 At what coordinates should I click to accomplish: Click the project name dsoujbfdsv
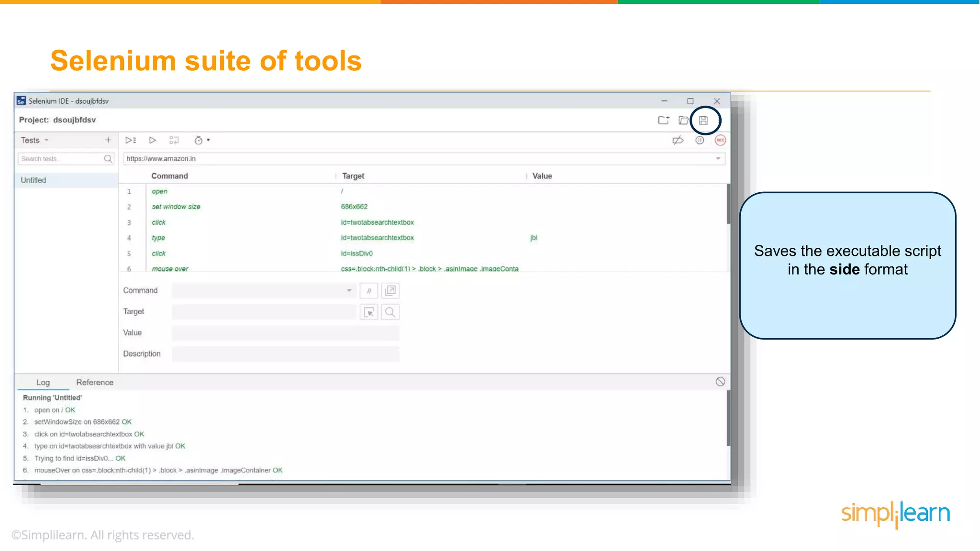point(74,120)
